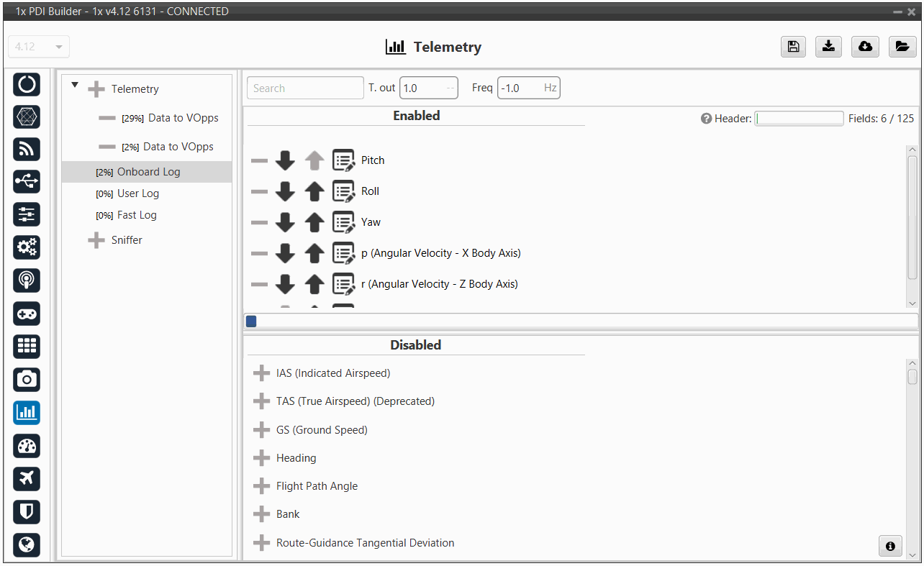This screenshot has width=924, height=566.
Task: Click the Search input field
Action: click(x=305, y=88)
